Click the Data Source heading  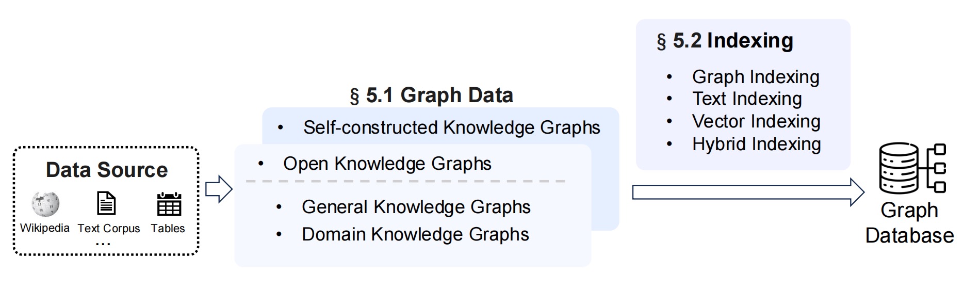(x=107, y=170)
